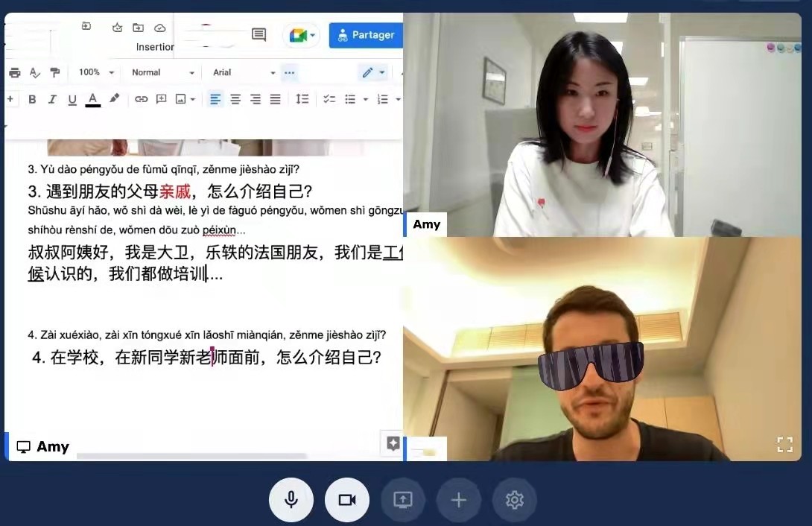812x526 pixels.
Task: Apply center text alignment
Action: coord(235,98)
